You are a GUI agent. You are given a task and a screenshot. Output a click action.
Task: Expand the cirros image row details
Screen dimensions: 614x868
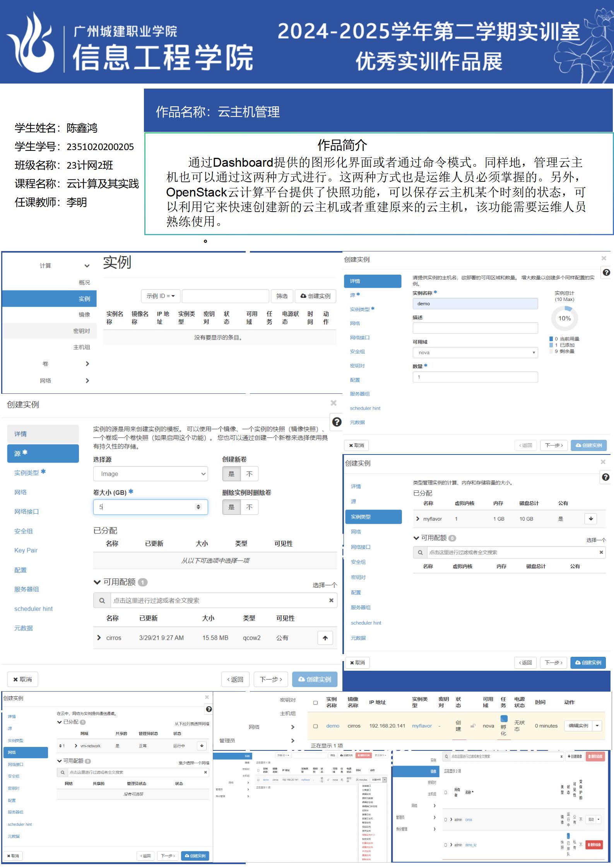(x=99, y=638)
